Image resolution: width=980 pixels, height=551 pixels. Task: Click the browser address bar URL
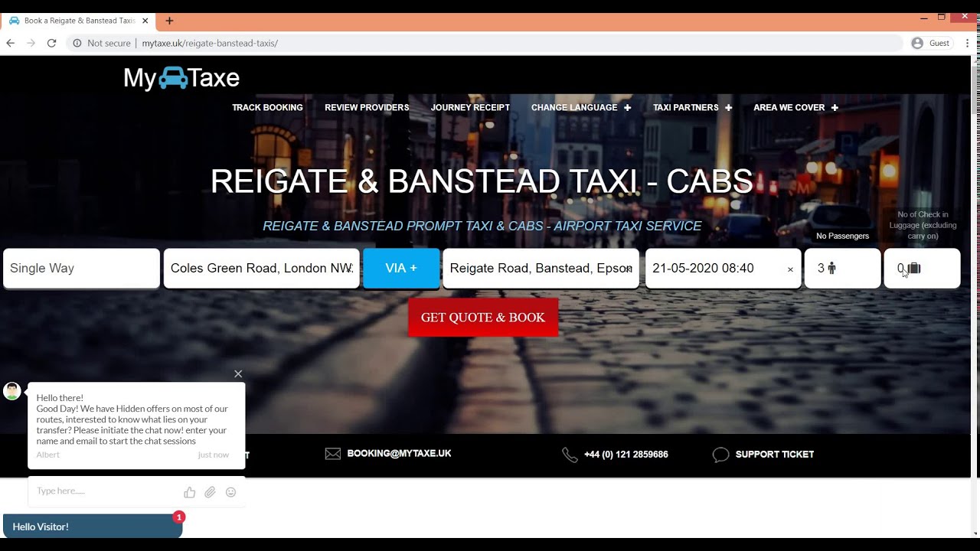[210, 44]
